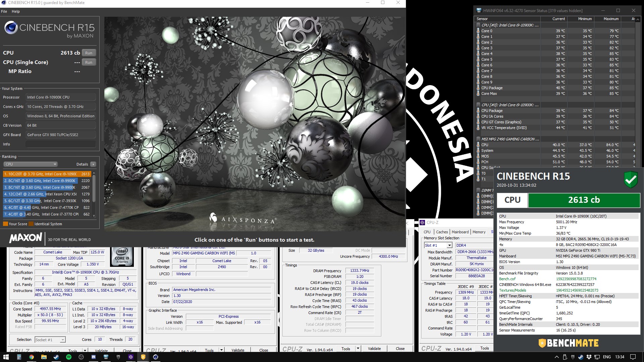Switch to the Mainboard tab in CPU-Z
This screenshot has width=644, height=362.
click(460, 232)
